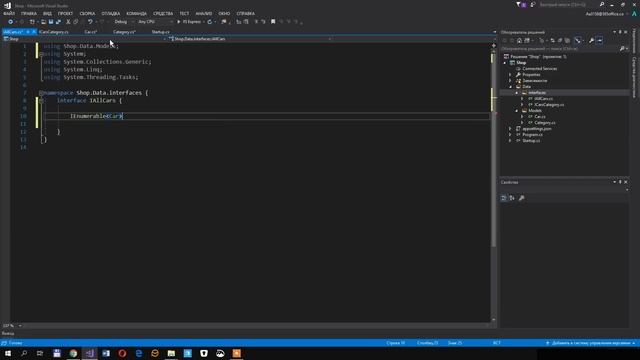Select Connected Services in Solution Explorer
This screenshot has height=360, width=640.
point(539,69)
